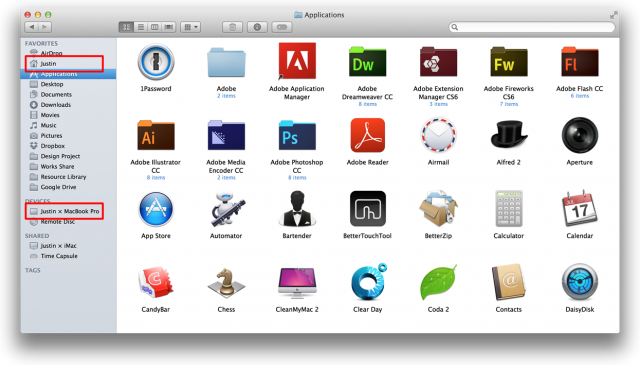
Task: Select the Automator robot icon
Action: pos(227,209)
